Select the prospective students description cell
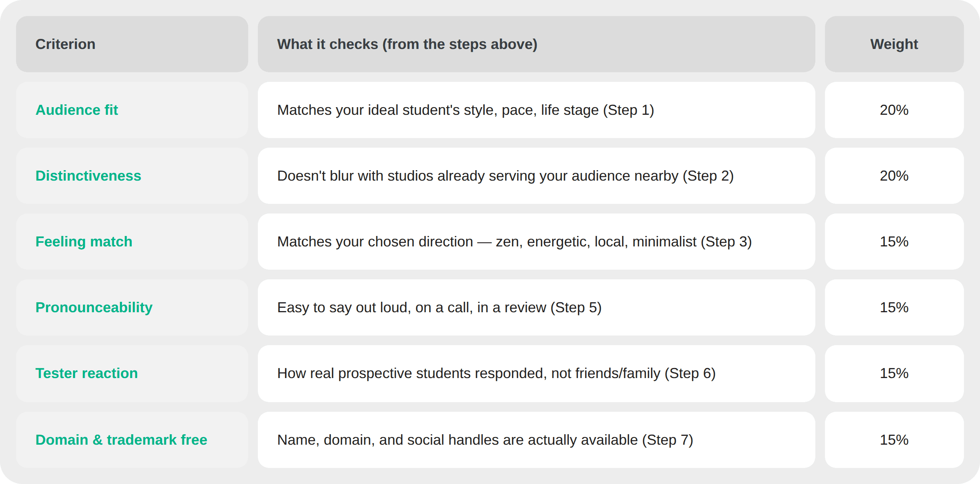The width and height of the screenshot is (980, 484). (536, 374)
